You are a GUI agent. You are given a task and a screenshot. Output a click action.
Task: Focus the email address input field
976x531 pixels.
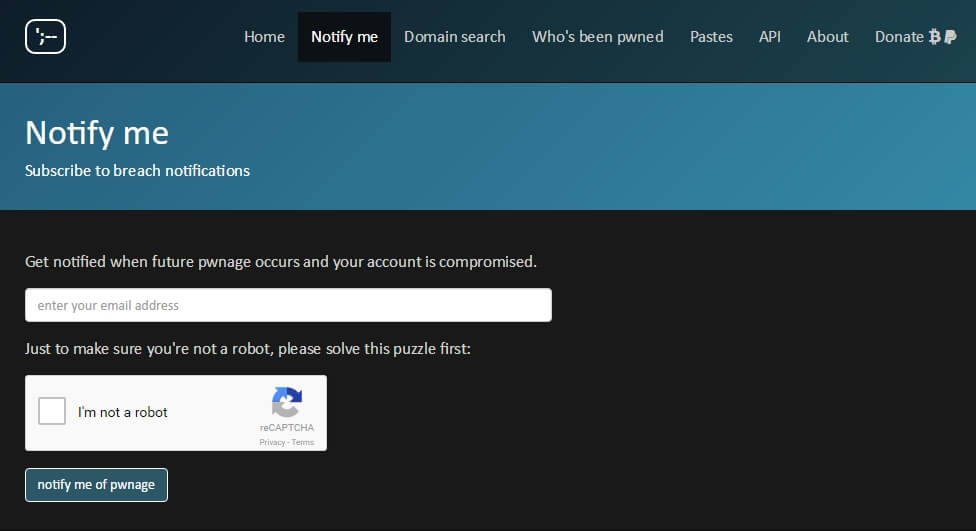[288, 305]
